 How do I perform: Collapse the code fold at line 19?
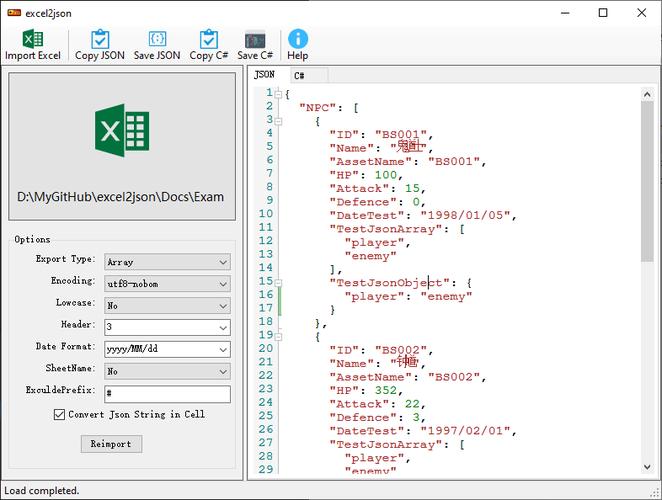[x=278, y=337]
